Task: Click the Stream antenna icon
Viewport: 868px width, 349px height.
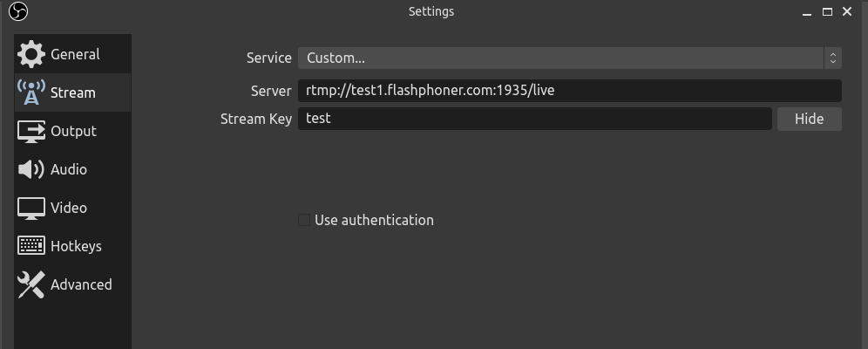Action: click(x=31, y=92)
